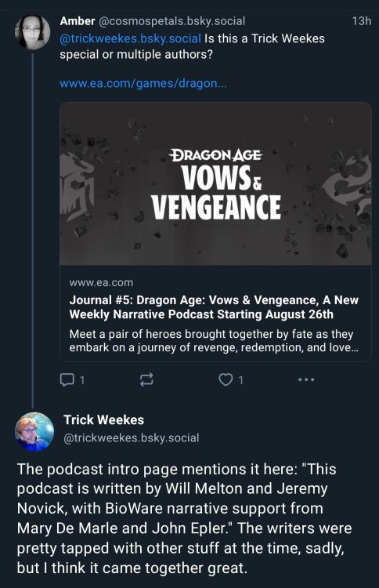Open the www.ea.com/games/dragon... link
The image size is (379, 588).
pyautogui.click(x=143, y=83)
